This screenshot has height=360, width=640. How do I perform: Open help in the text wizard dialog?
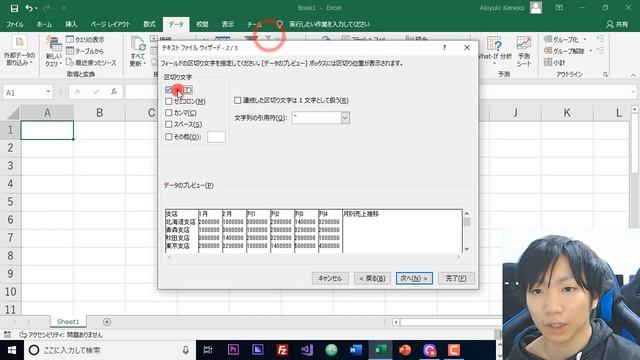(x=444, y=48)
